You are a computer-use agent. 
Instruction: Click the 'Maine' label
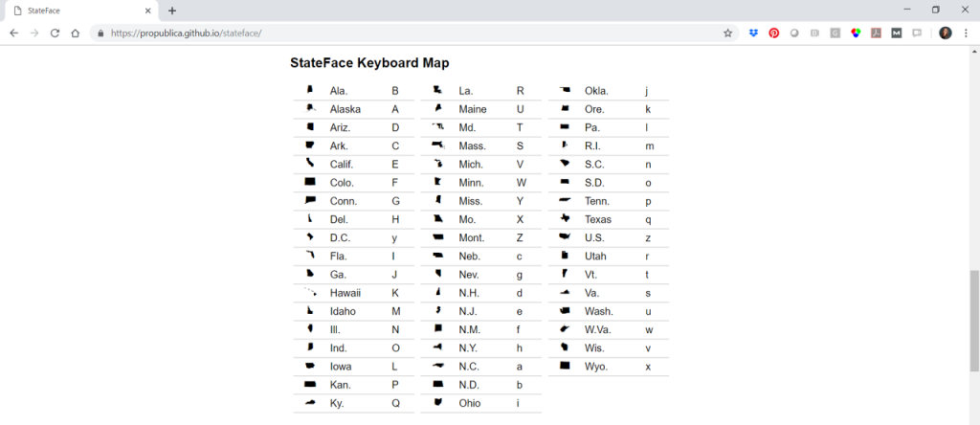473,109
